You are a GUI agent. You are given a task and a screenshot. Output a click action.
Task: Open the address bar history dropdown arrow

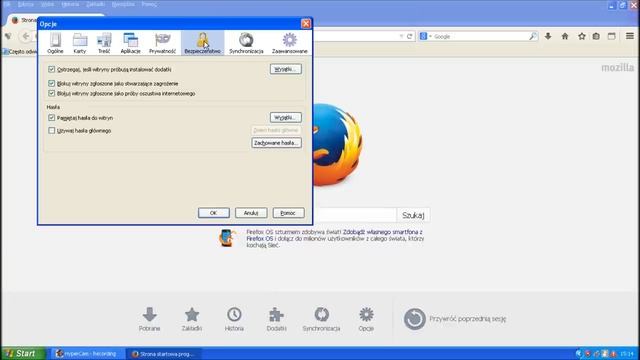[401, 36]
